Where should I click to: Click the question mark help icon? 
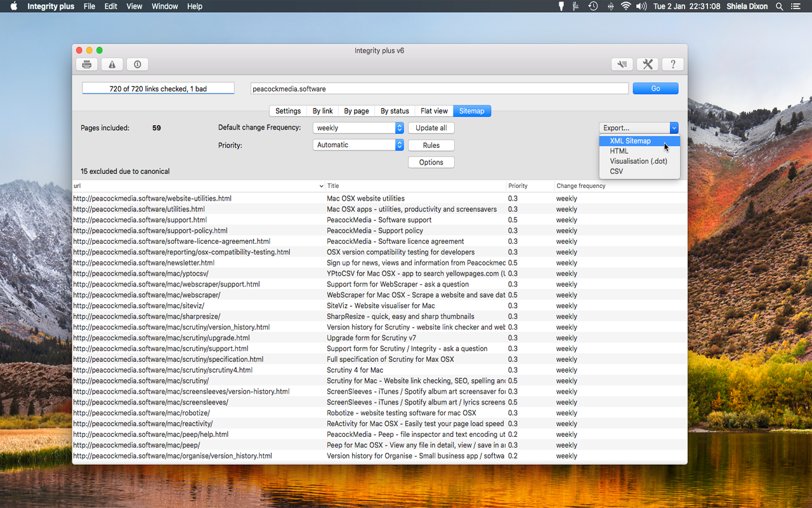tap(673, 64)
